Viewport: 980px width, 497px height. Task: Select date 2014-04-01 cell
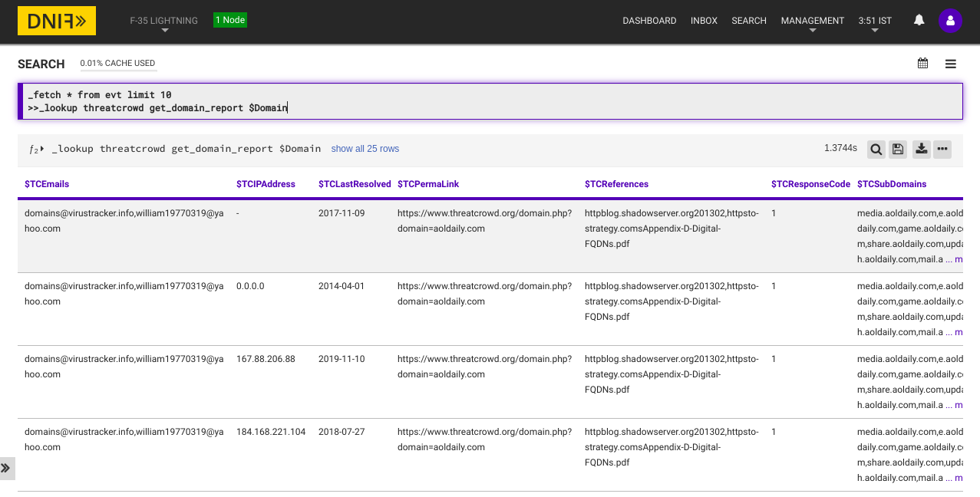(x=342, y=286)
